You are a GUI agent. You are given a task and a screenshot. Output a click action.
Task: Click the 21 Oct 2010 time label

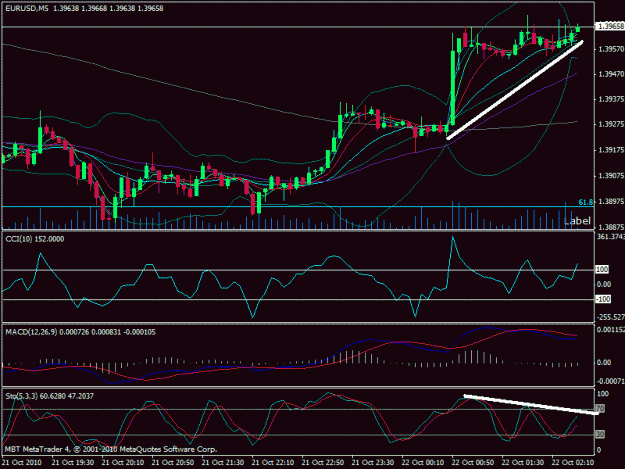click(22, 462)
